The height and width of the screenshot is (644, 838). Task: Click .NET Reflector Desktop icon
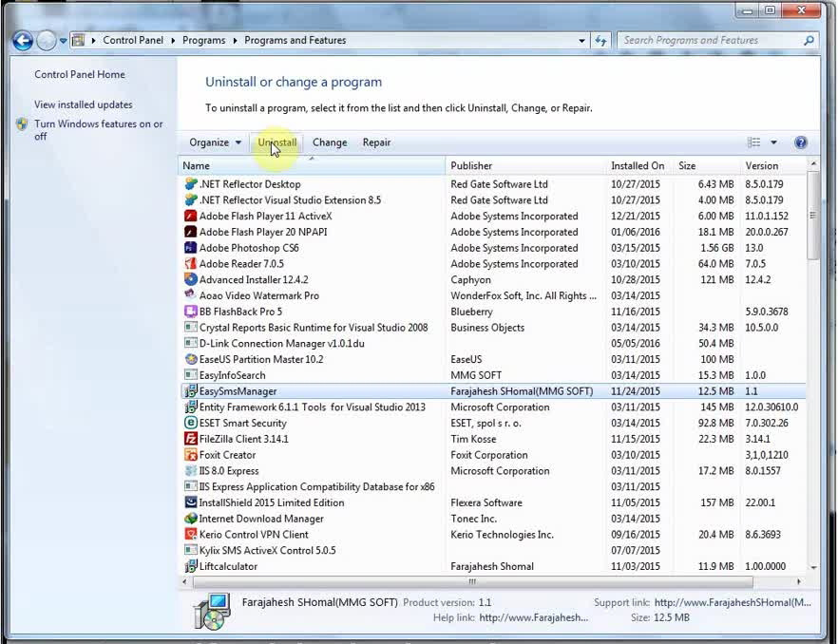click(x=190, y=184)
